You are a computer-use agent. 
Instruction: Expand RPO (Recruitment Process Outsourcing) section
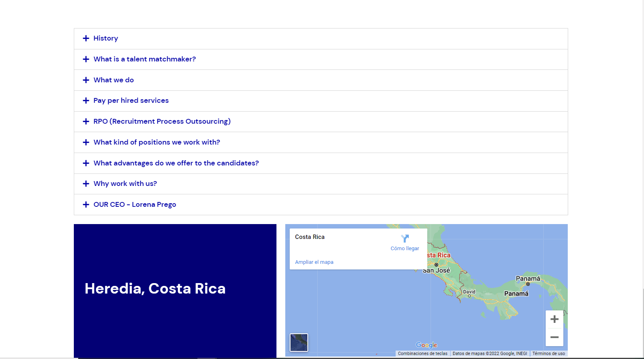click(162, 121)
